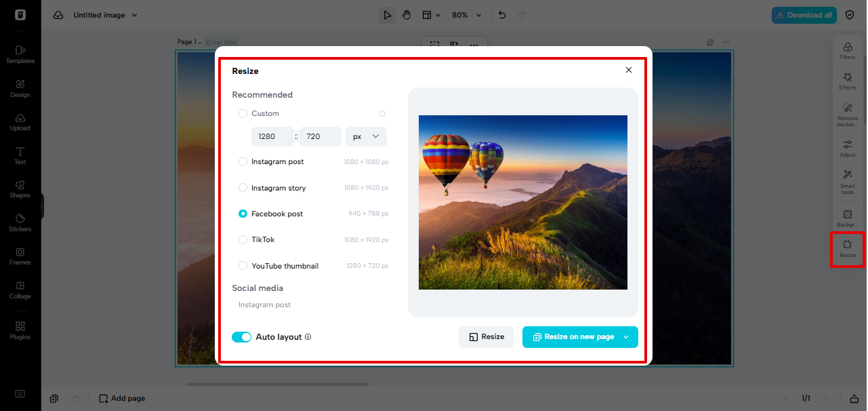
Task: Click the Resize button in the dialog
Action: click(x=486, y=336)
